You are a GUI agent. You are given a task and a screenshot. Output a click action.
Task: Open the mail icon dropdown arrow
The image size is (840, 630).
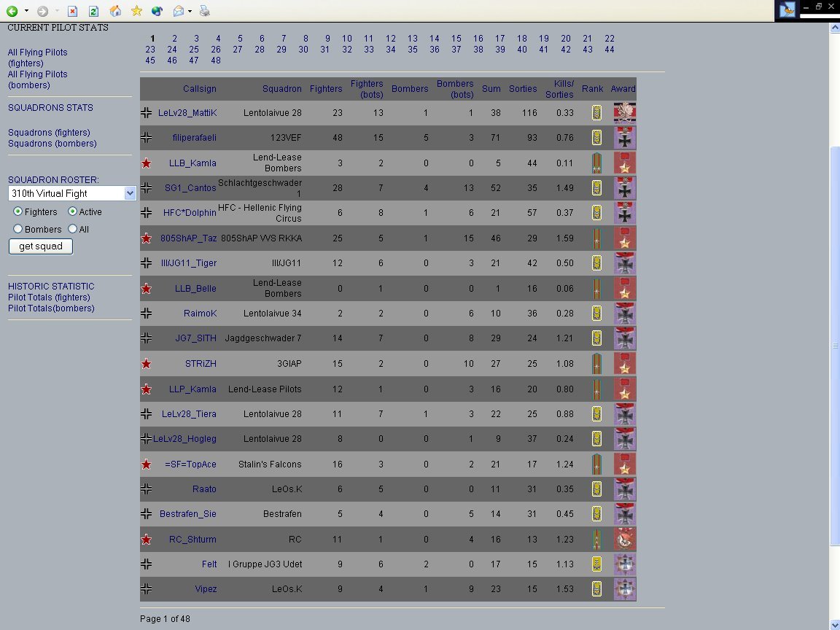tap(190, 11)
